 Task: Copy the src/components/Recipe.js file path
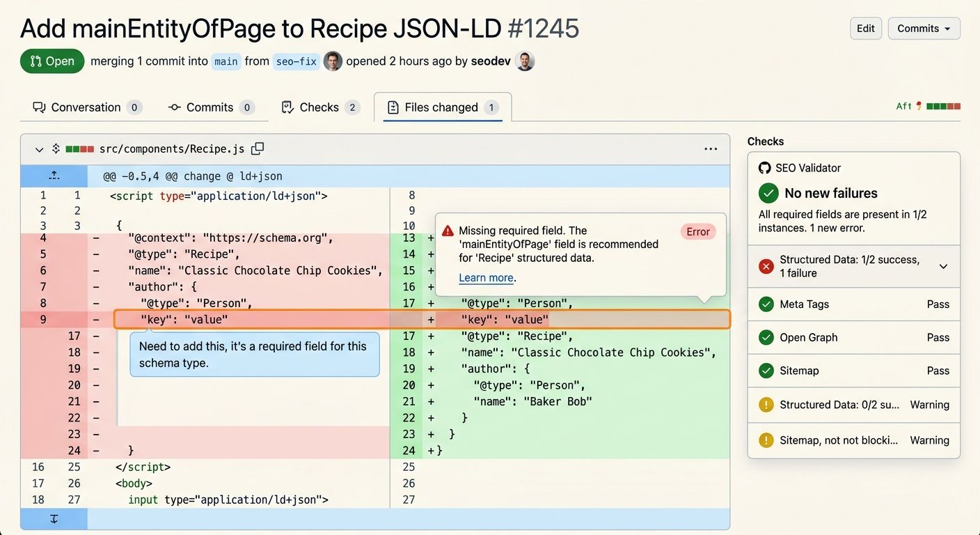[258, 148]
